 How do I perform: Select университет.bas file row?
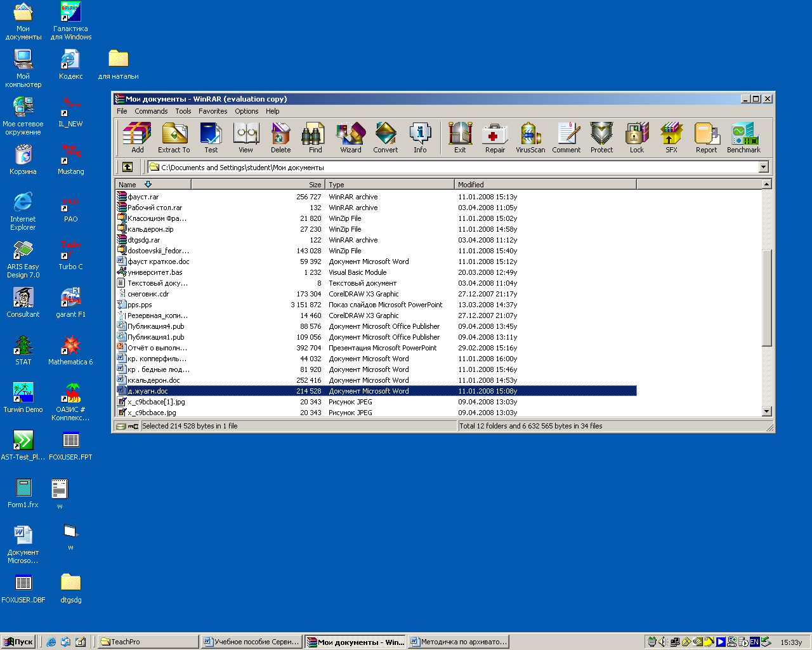coord(376,272)
